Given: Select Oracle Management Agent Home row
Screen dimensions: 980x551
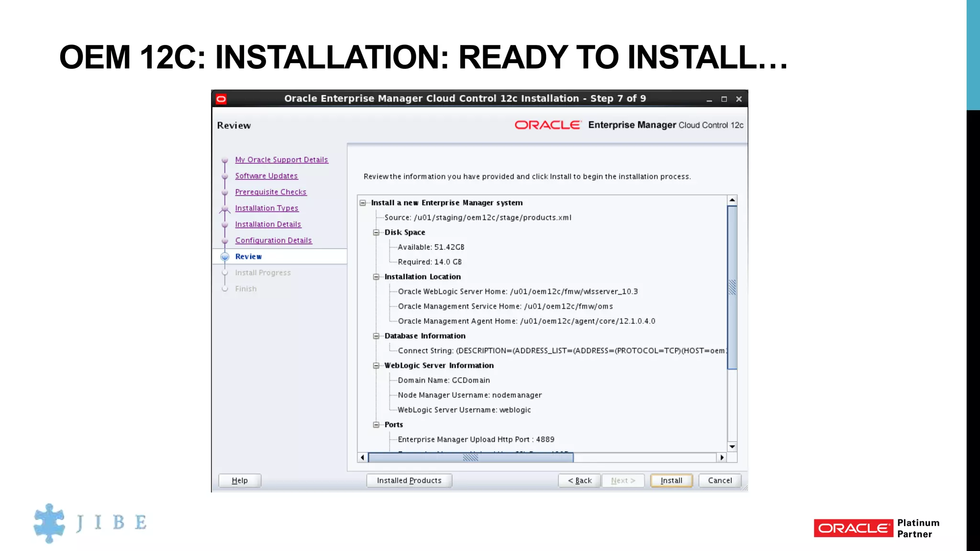Looking at the screenshot, I should click(x=526, y=321).
